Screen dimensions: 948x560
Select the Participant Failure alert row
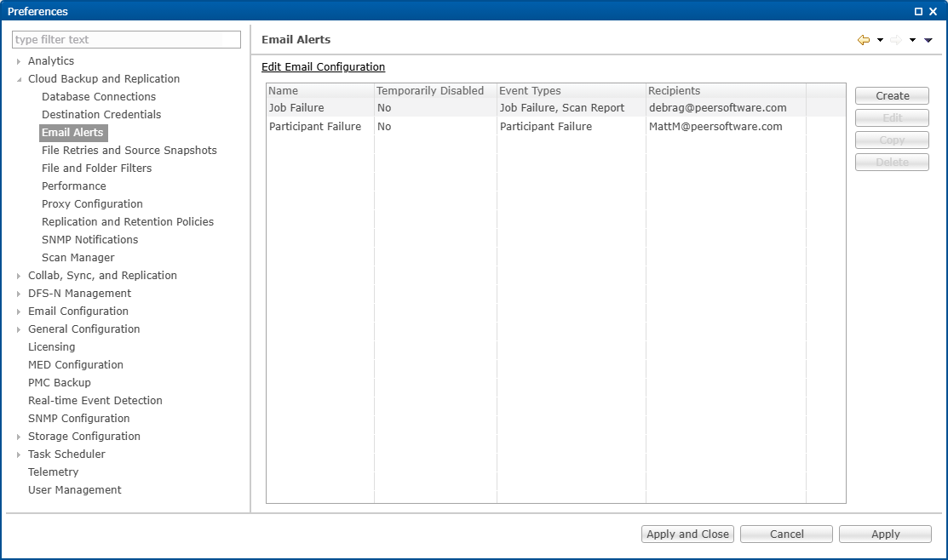555,126
